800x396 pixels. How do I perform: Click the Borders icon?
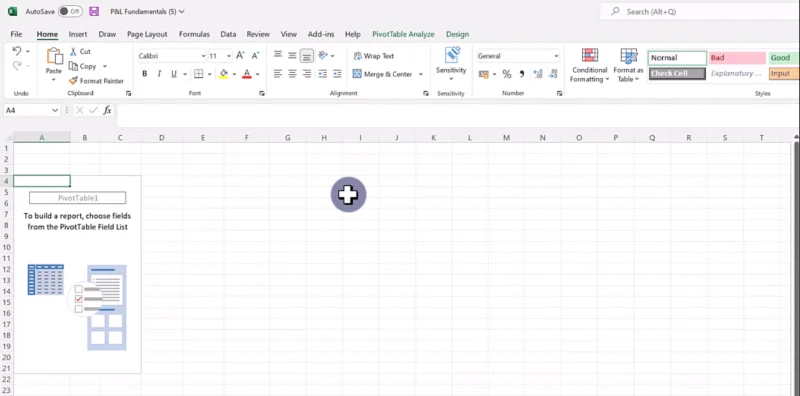(198, 74)
